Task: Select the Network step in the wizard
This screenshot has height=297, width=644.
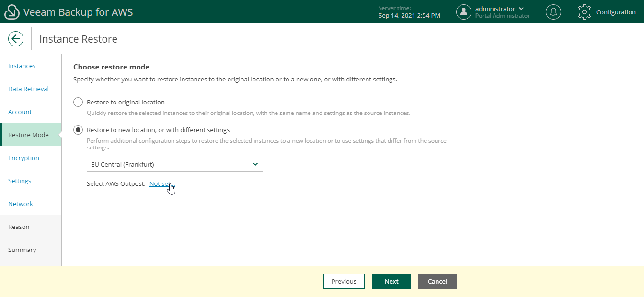Action: pyautogui.click(x=20, y=204)
